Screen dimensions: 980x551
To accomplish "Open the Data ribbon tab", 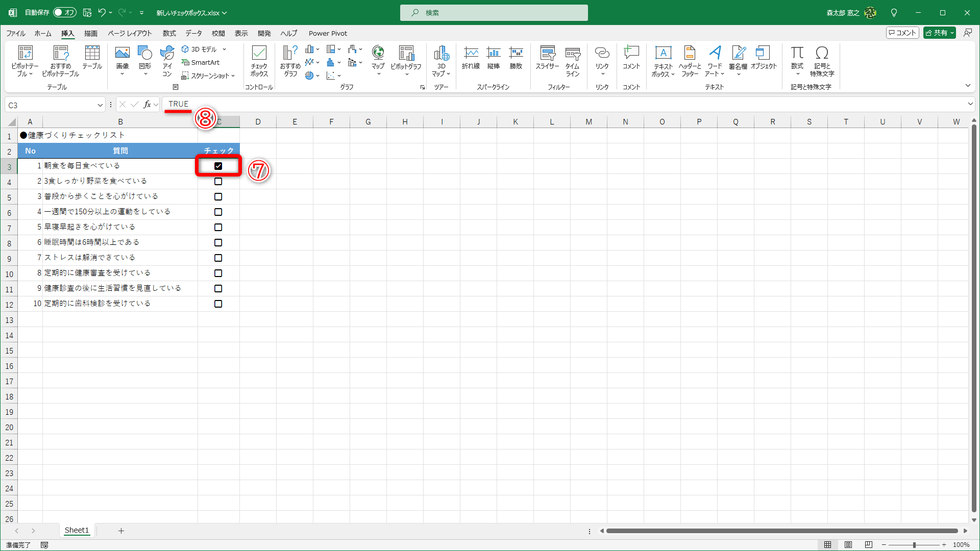I will [193, 33].
